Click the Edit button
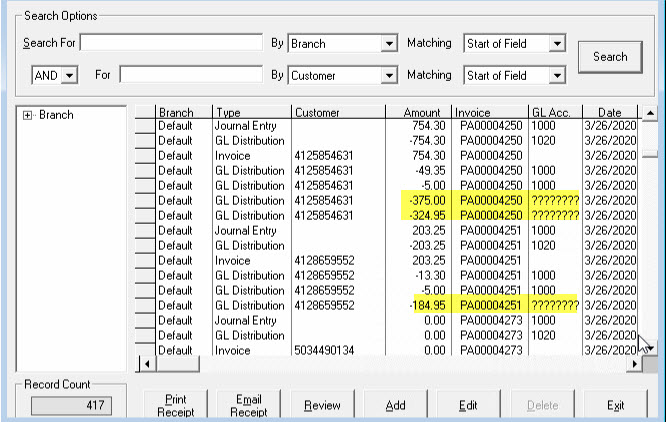The height and width of the screenshot is (422, 666). point(468,405)
